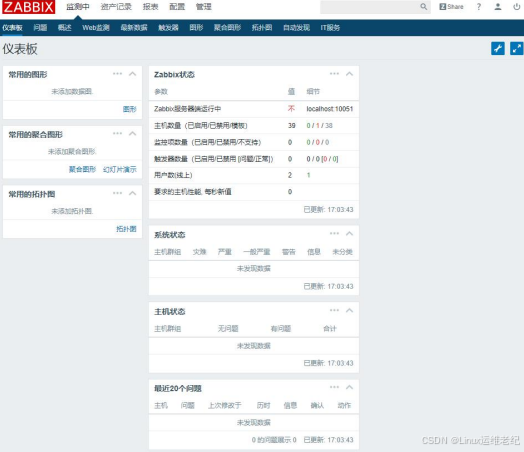Switch to 自动发现 submenu tab
524x452 pixels.
click(x=296, y=28)
